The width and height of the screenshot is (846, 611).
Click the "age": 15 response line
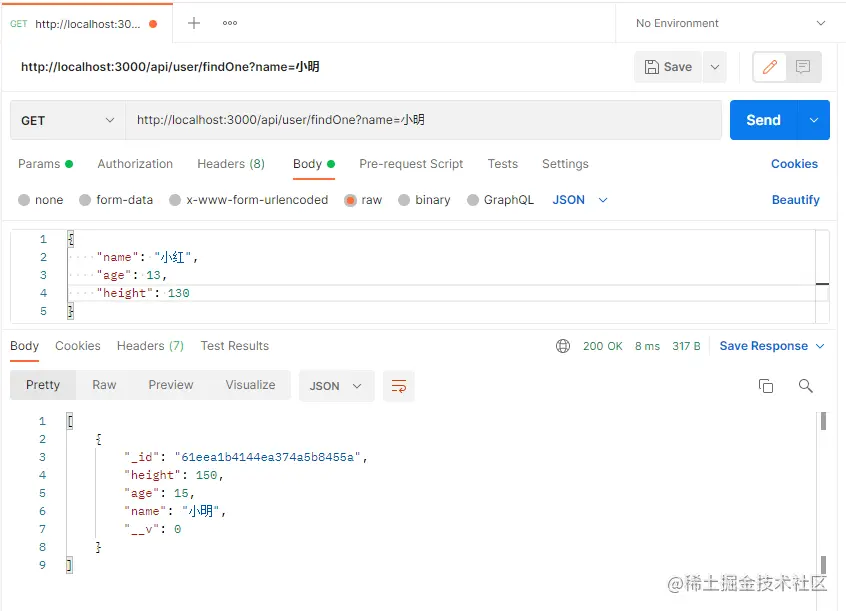(159, 493)
